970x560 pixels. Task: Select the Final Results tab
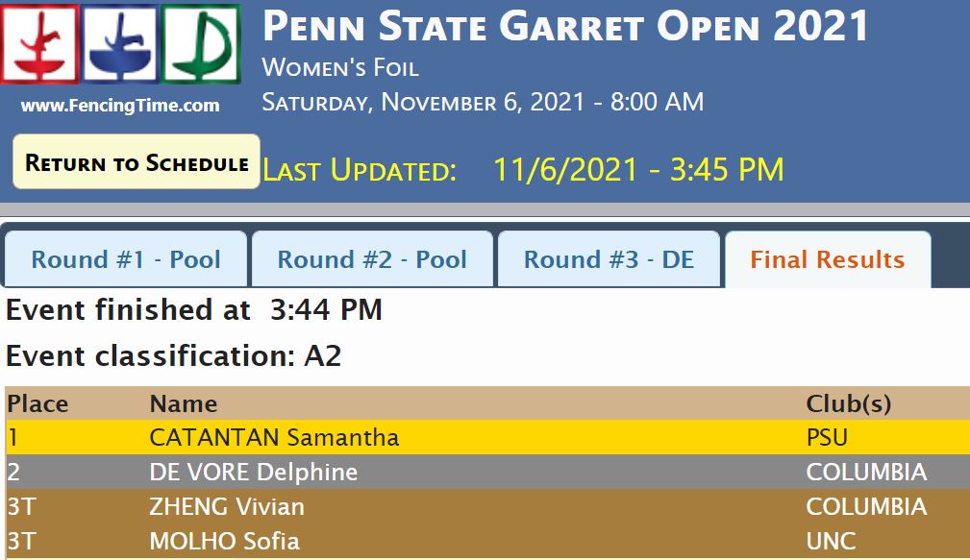828,259
